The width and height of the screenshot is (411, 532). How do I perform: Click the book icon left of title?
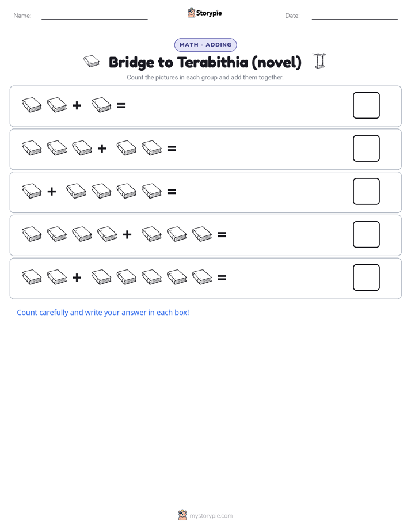[92, 62]
